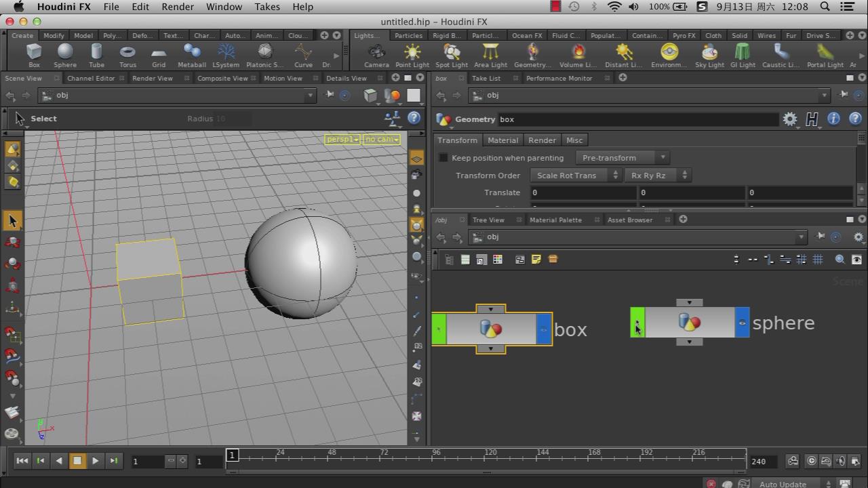The width and height of the screenshot is (868, 488).
Task: Open macOS Spotlight search
Action: pyautogui.click(x=825, y=7)
